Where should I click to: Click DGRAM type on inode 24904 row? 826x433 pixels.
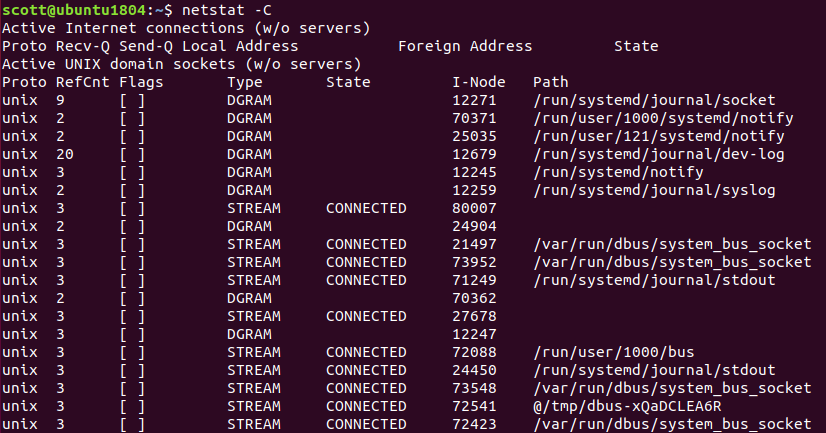[x=249, y=226]
